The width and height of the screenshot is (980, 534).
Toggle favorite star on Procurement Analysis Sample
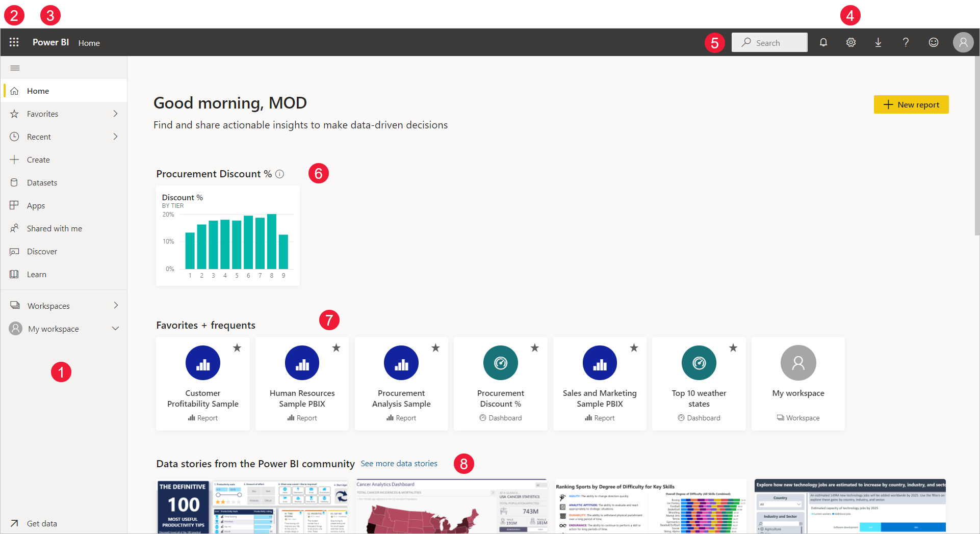pyautogui.click(x=435, y=348)
